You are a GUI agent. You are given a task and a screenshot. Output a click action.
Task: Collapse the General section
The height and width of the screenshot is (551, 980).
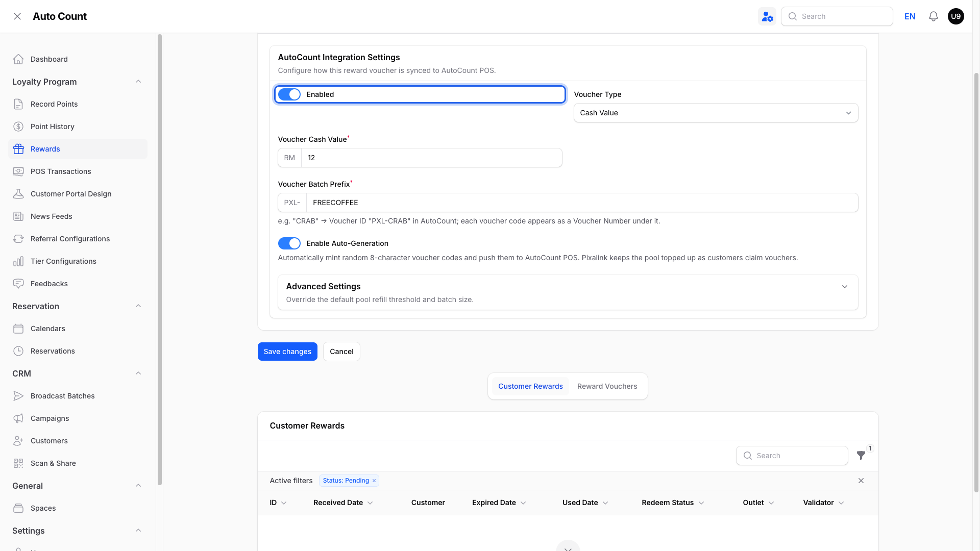(x=138, y=486)
